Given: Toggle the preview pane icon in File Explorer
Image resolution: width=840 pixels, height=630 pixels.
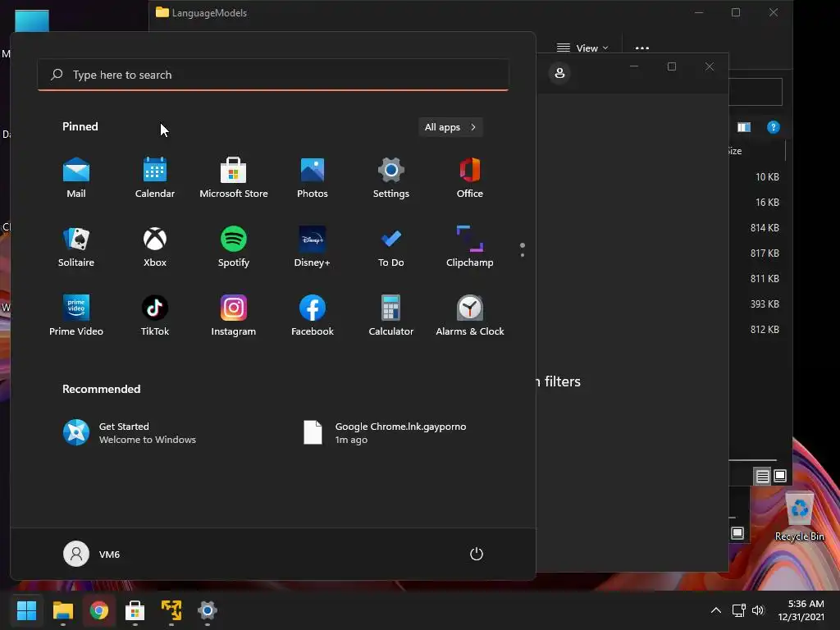Looking at the screenshot, I should [x=743, y=127].
